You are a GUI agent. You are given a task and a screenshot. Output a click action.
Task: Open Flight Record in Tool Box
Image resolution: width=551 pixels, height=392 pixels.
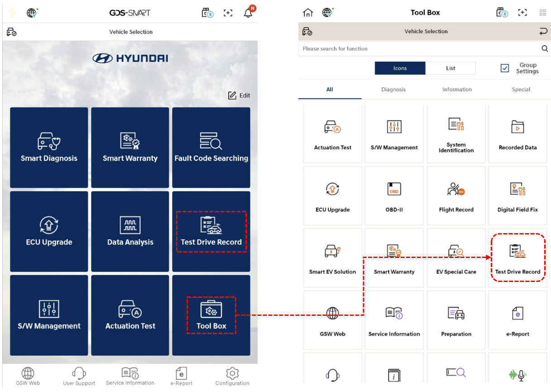pos(456,196)
